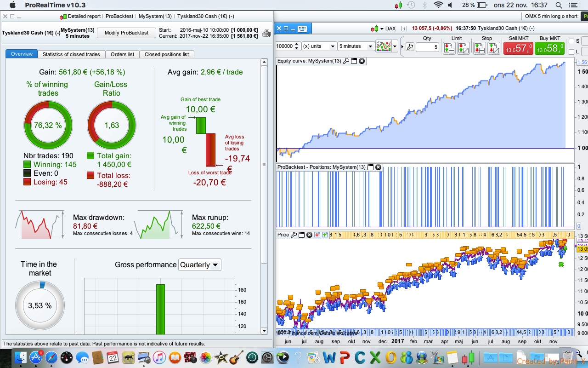588x368 pixels.
Task: Open Statistics of closed trades tab
Action: coord(71,54)
